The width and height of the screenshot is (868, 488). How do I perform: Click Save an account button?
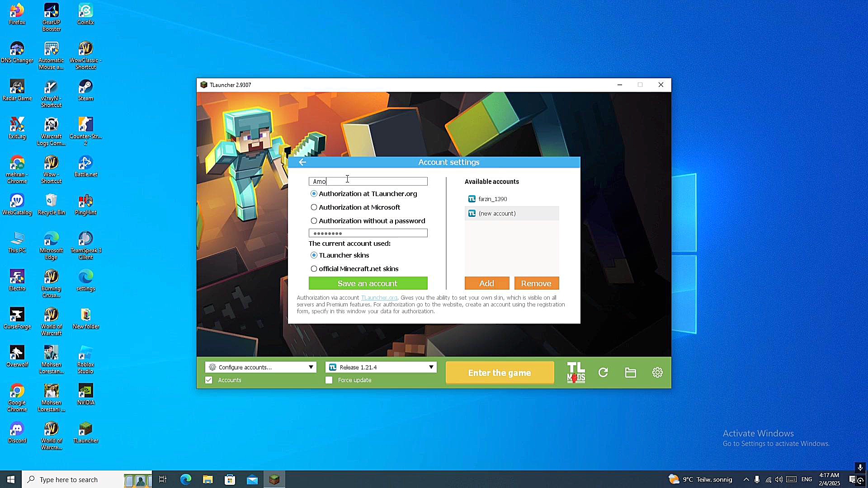click(368, 283)
